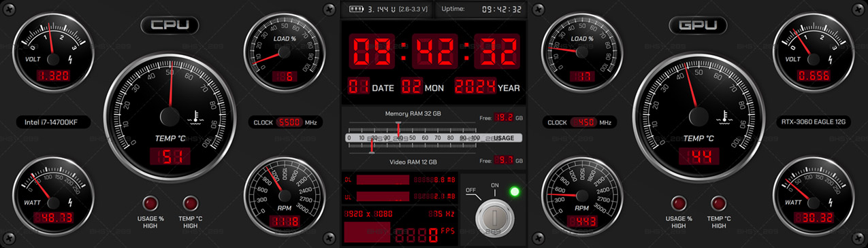Click the RTX-3060 EAGLE 12G name label
Viewport: 868px width, 248px height.
click(x=813, y=122)
